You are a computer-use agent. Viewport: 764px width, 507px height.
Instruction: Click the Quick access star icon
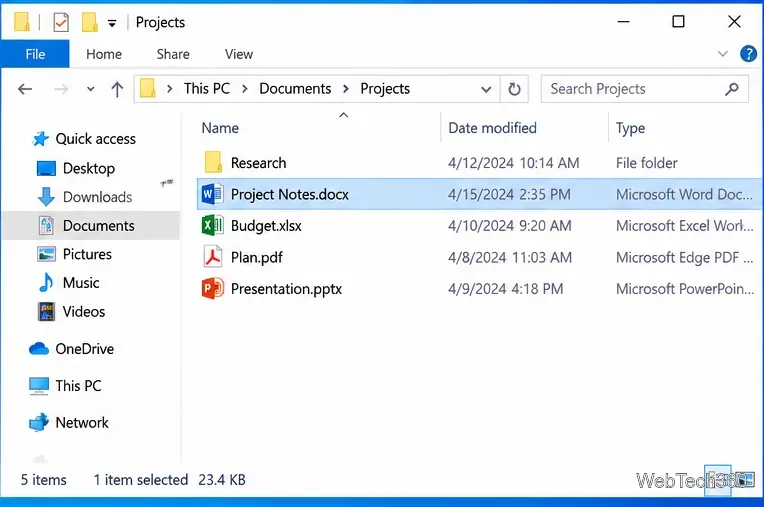(40, 139)
